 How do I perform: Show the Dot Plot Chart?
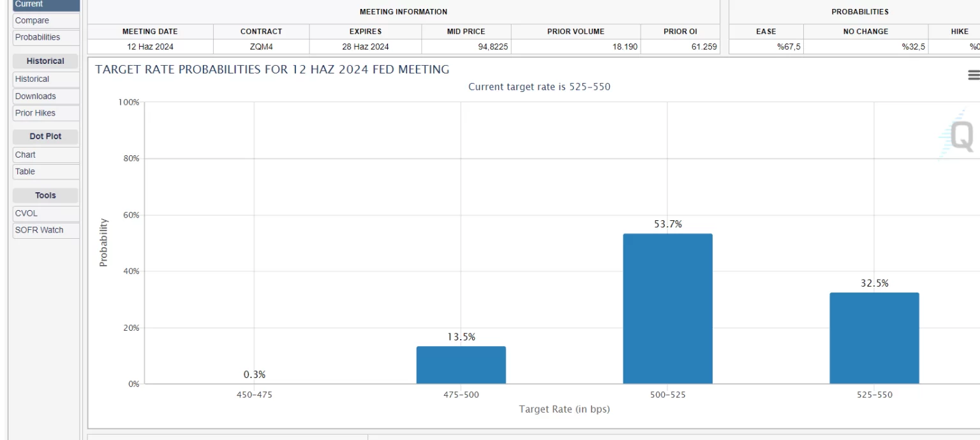(46, 155)
